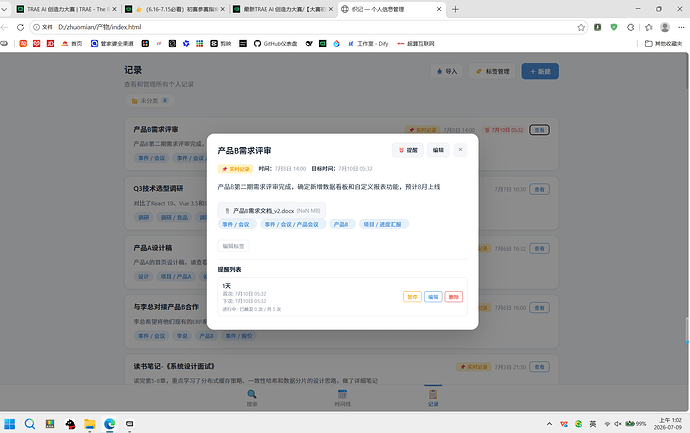
Task: Click the colorful grid bookmark icon
Action: pos(199,44)
